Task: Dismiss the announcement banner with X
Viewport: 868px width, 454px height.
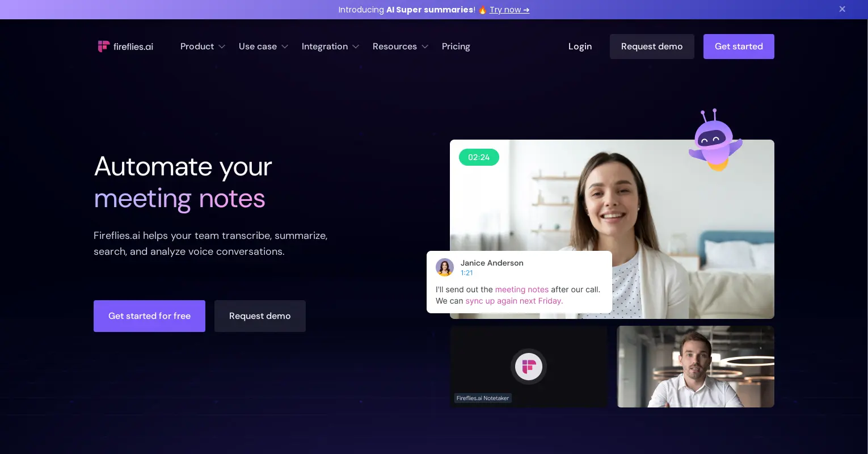Action: tap(842, 9)
